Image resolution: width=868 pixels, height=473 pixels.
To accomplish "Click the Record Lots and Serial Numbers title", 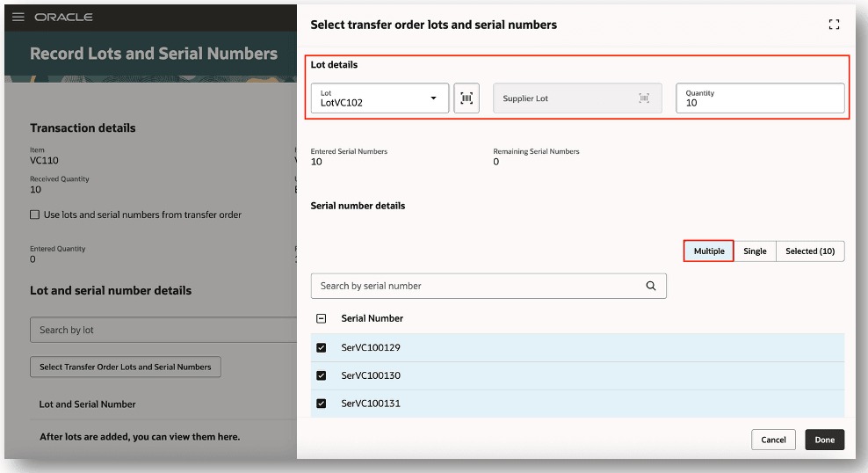I will click(x=154, y=54).
